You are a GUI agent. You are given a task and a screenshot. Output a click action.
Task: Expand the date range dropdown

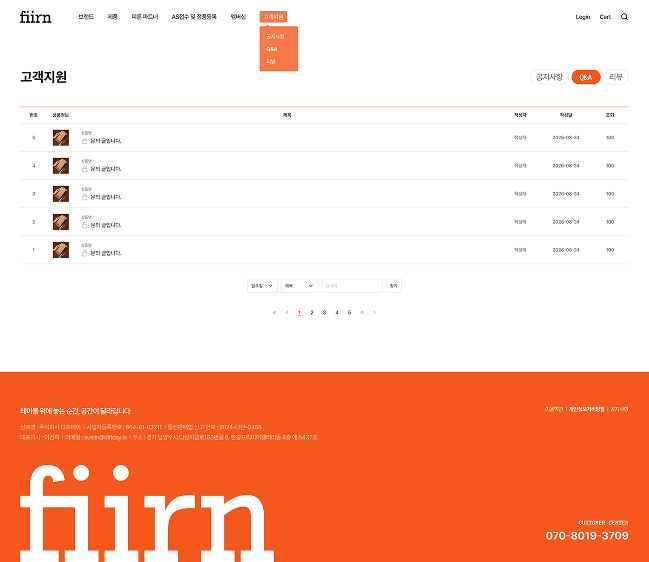click(x=262, y=286)
